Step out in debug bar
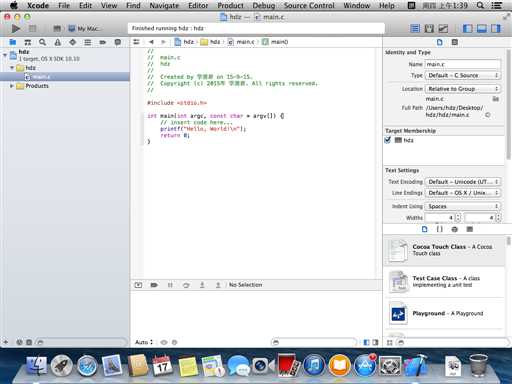 218,285
